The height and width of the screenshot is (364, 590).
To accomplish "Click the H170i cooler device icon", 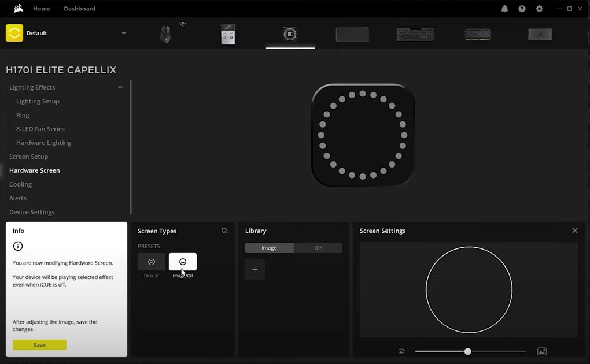I will pos(290,34).
